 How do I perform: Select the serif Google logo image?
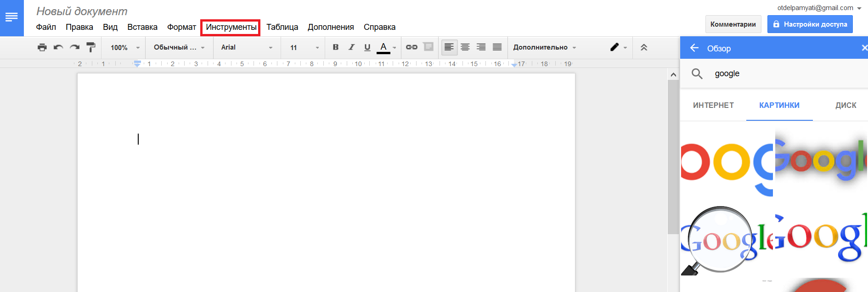click(821, 238)
